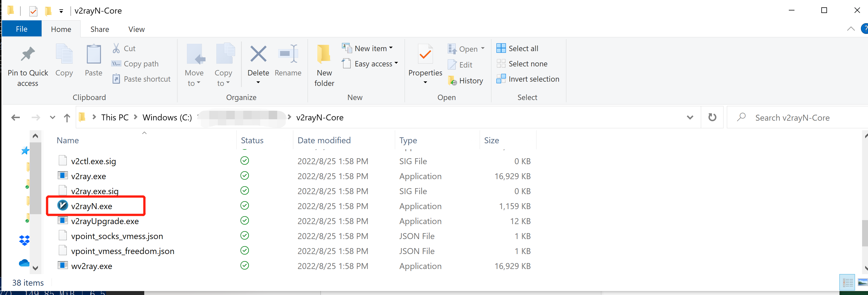The width and height of the screenshot is (868, 295).
Task: Sort by Size column header
Action: (x=491, y=140)
